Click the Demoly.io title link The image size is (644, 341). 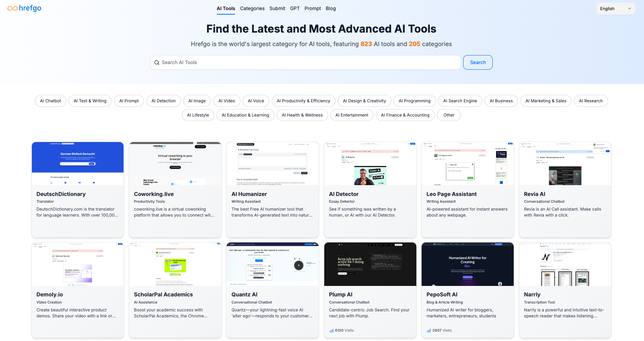pyautogui.click(x=49, y=295)
